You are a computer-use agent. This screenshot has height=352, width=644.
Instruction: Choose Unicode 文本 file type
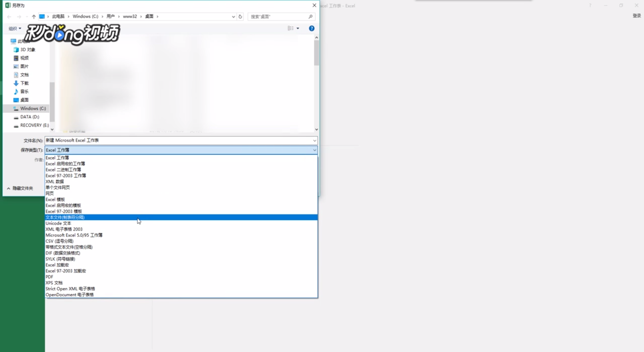tap(181, 223)
